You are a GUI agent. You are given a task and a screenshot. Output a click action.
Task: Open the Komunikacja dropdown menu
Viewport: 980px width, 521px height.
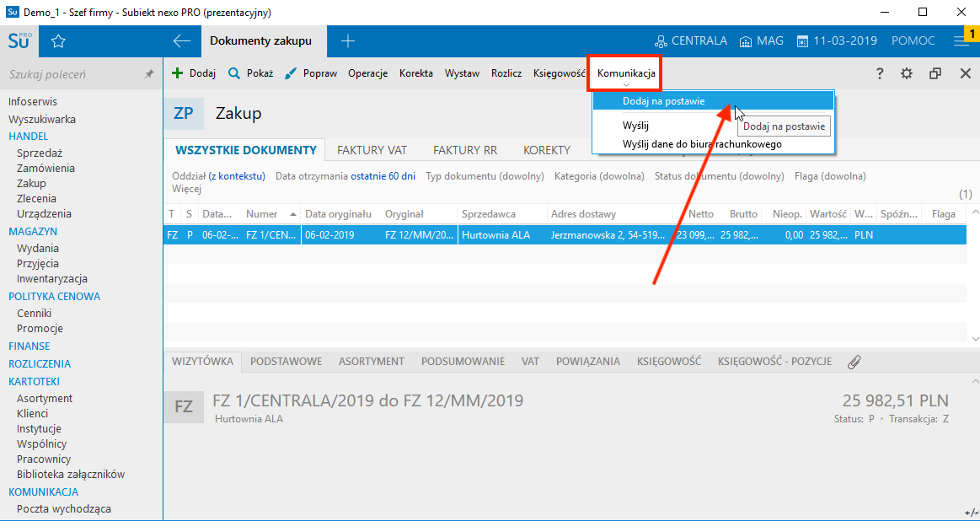[x=624, y=73]
